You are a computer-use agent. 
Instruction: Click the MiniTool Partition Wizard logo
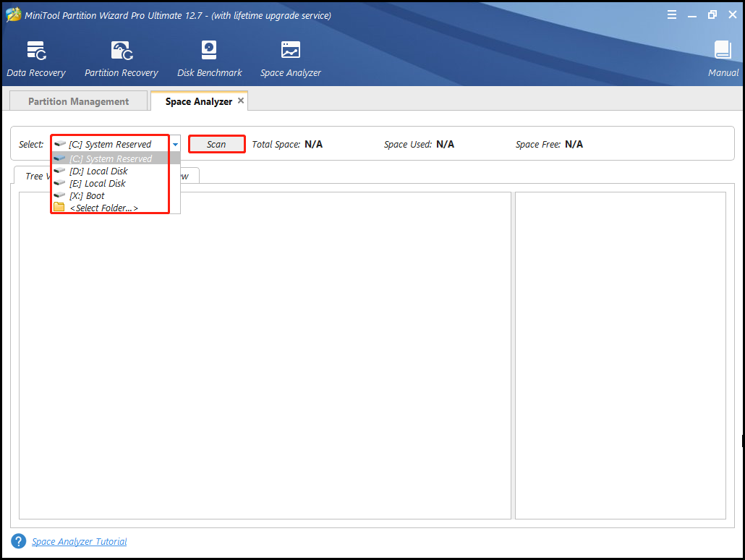[x=12, y=14]
